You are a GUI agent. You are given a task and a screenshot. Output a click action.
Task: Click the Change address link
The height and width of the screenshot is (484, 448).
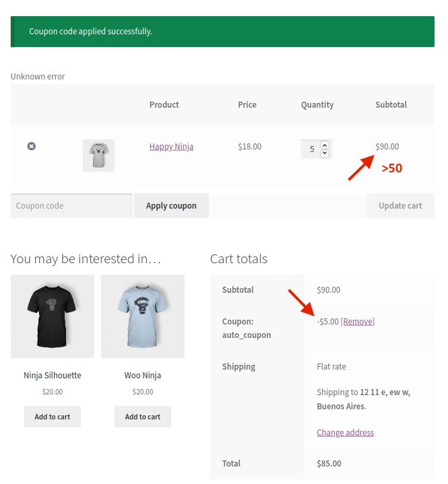pos(346,432)
